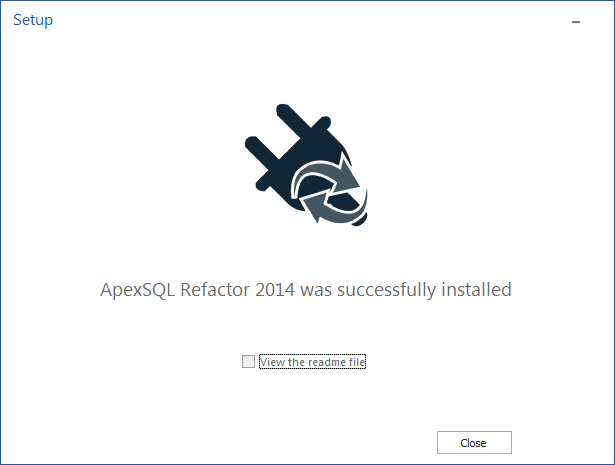Screen dimensions: 615x465
Task: Click the word 'installed' in the message
Action: tap(476, 289)
